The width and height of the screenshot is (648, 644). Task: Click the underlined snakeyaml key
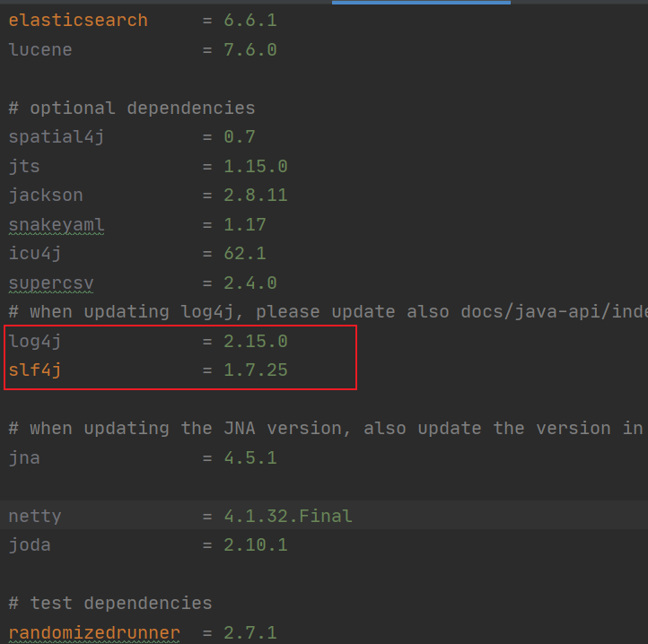tap(57, 224)
